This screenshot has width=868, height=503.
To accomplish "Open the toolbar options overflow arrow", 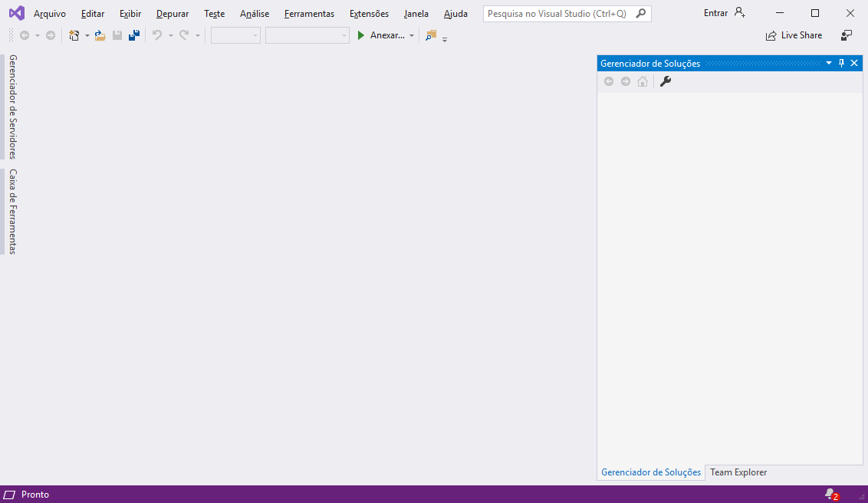I will point(445,39).
